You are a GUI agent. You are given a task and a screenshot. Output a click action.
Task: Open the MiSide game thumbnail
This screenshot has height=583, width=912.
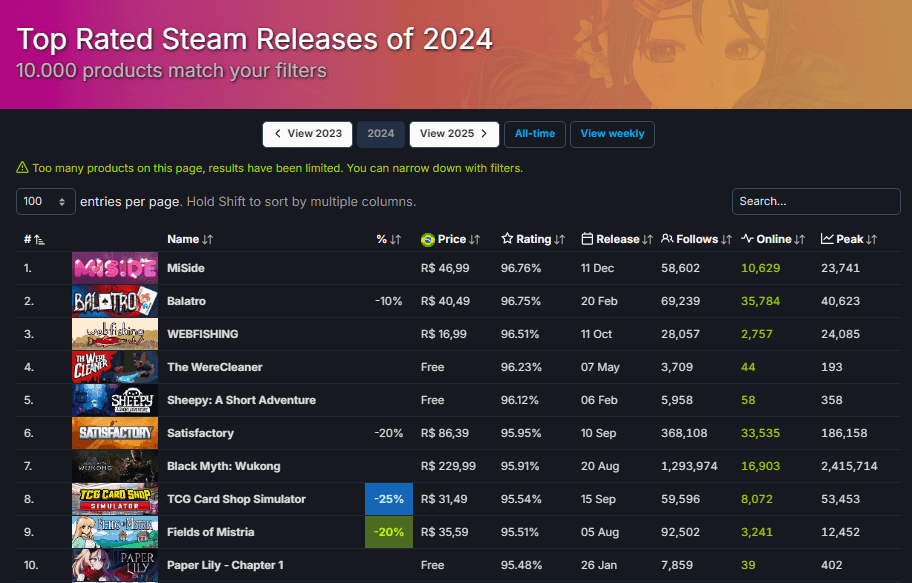tap(115, 268)
